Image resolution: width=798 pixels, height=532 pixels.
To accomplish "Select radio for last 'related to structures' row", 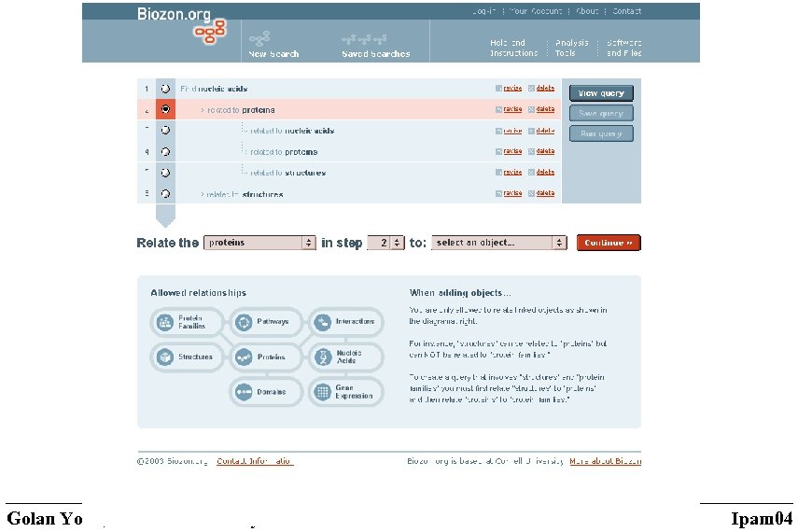I will click(165, 194).
